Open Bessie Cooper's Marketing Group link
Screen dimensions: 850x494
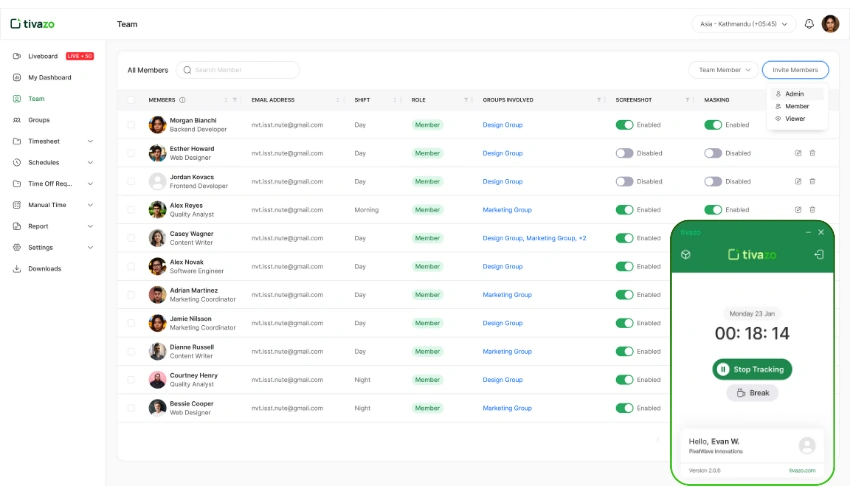(x=507, y=408)
